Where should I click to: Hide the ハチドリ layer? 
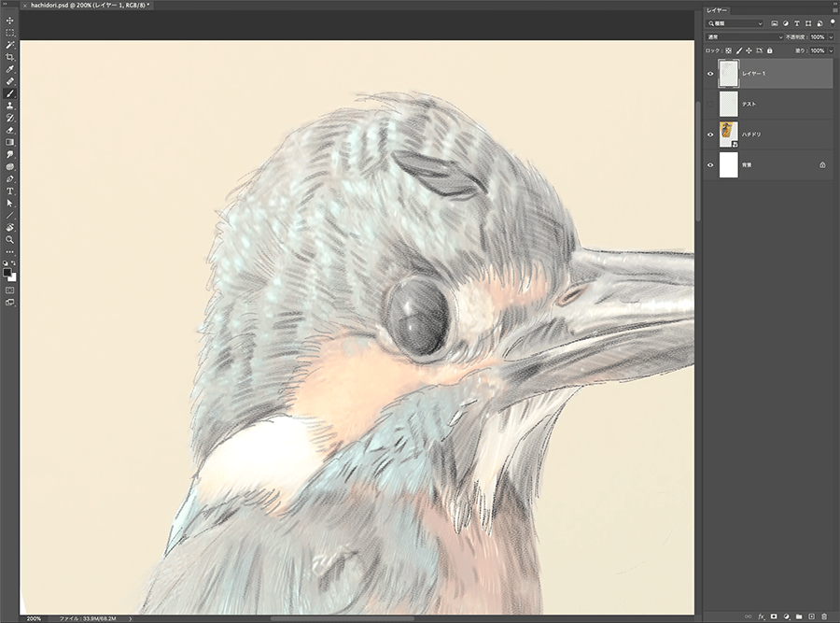coord(710,135)
